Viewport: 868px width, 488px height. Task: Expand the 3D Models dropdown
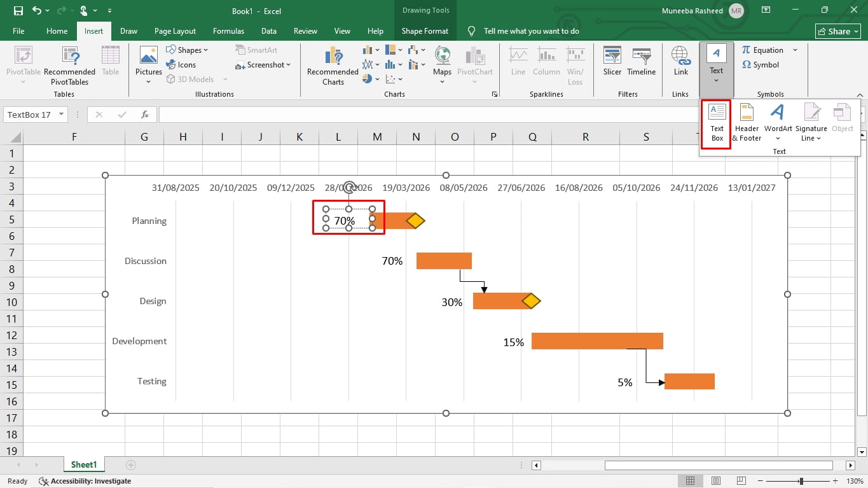226,80
